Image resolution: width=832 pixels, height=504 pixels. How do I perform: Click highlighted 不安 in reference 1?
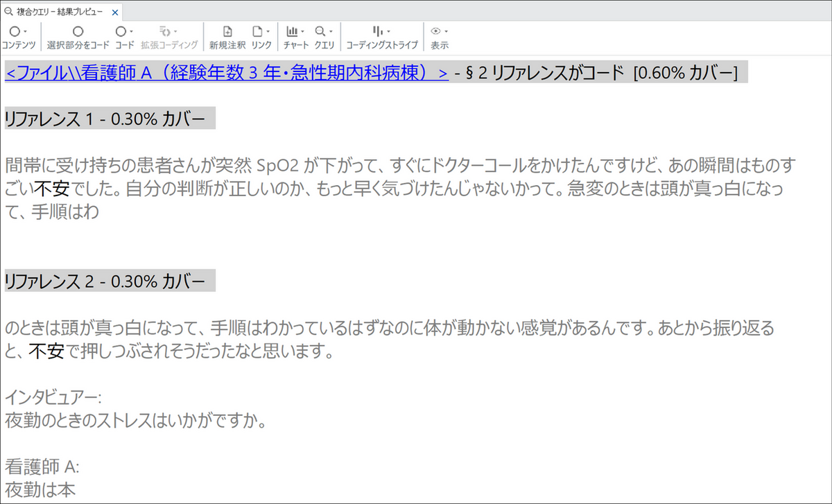pyautogui.click(x=52, y=189)
